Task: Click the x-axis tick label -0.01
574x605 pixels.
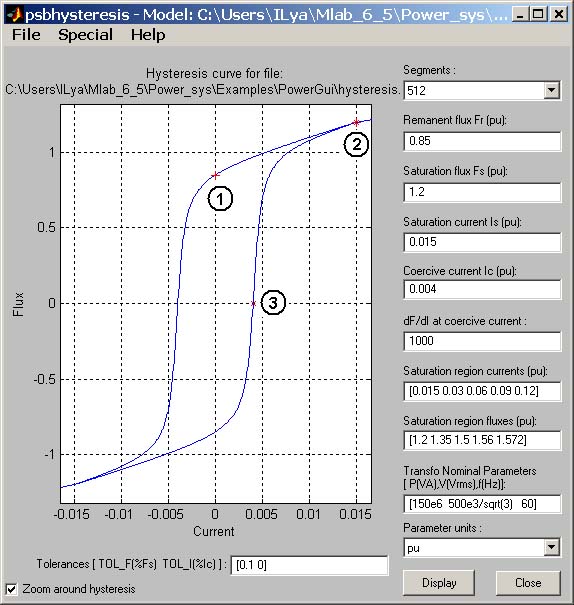Action: (x=118, y=514)
